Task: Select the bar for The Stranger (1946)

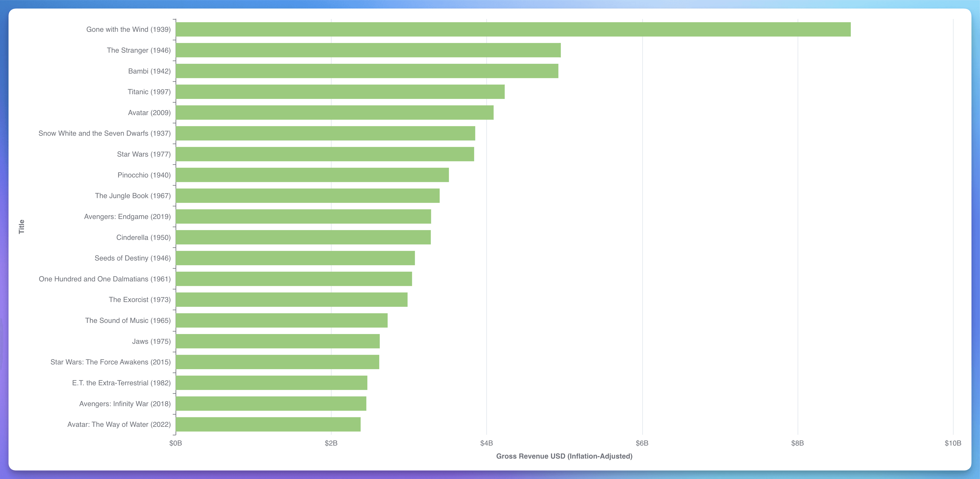Action: click(x=368, y=50)
